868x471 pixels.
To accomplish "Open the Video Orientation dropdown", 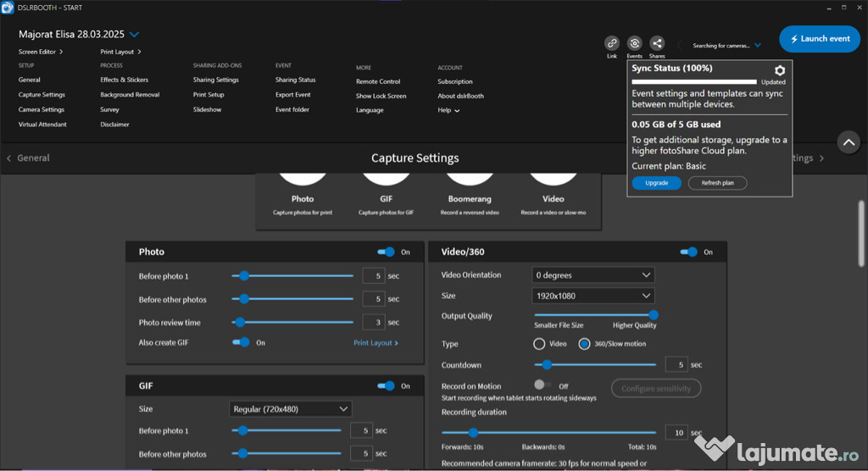I will [x=593, y=275].
